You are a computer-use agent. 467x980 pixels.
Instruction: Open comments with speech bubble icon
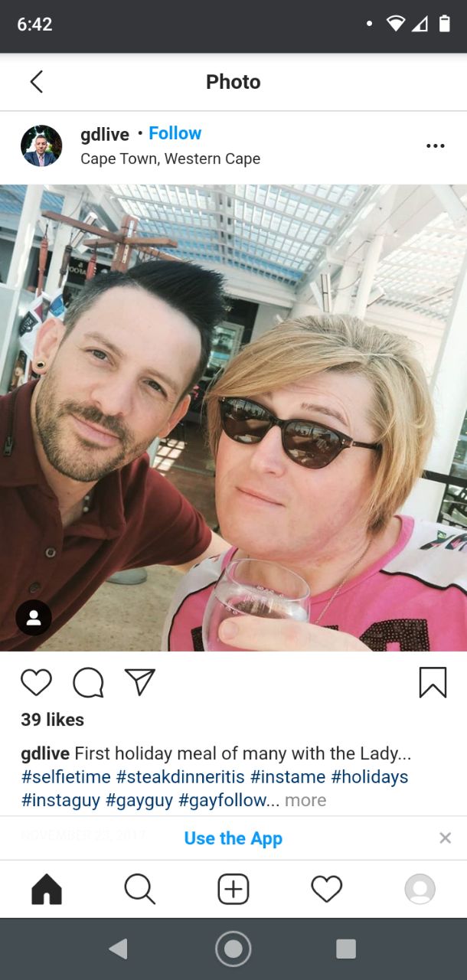tap(88, 682)
